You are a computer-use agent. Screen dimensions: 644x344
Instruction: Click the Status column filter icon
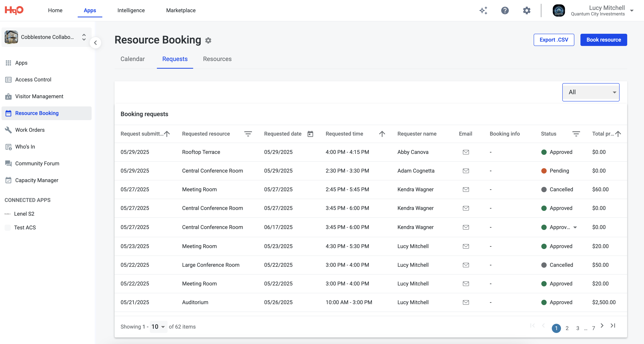tap(576, 134)
